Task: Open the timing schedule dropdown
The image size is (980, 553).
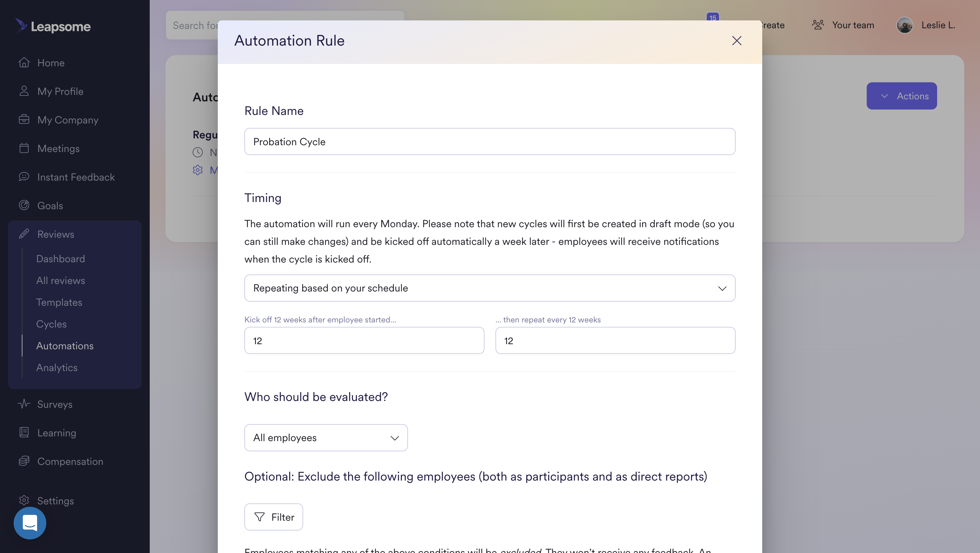Action: tap(490, 288)
